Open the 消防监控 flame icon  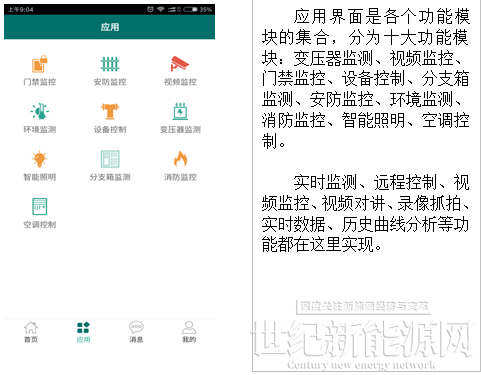(180, 159)
